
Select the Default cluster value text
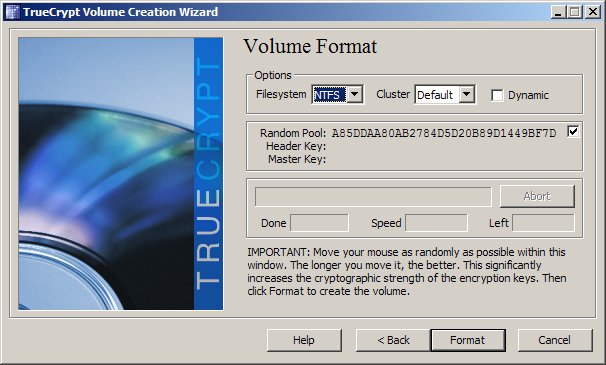point(435,95)
